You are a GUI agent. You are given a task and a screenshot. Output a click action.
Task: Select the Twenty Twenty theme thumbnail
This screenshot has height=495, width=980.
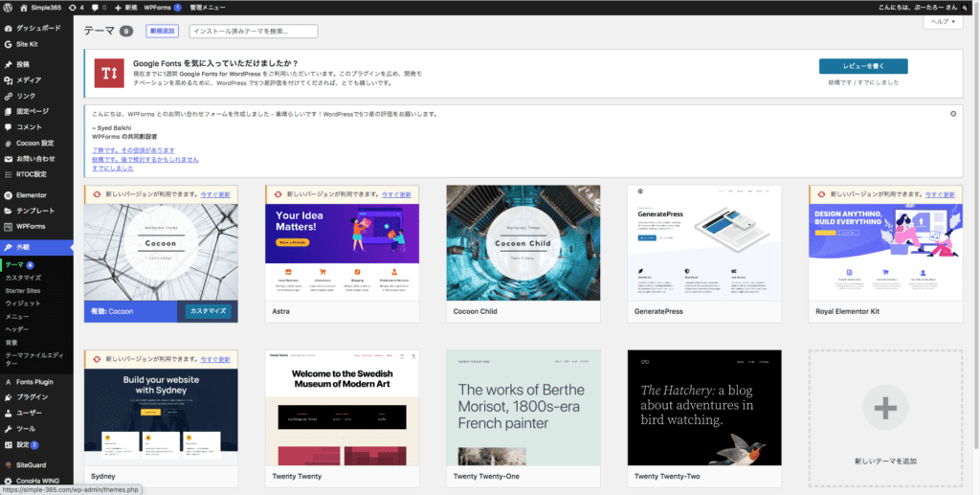[x=342, y=408]
